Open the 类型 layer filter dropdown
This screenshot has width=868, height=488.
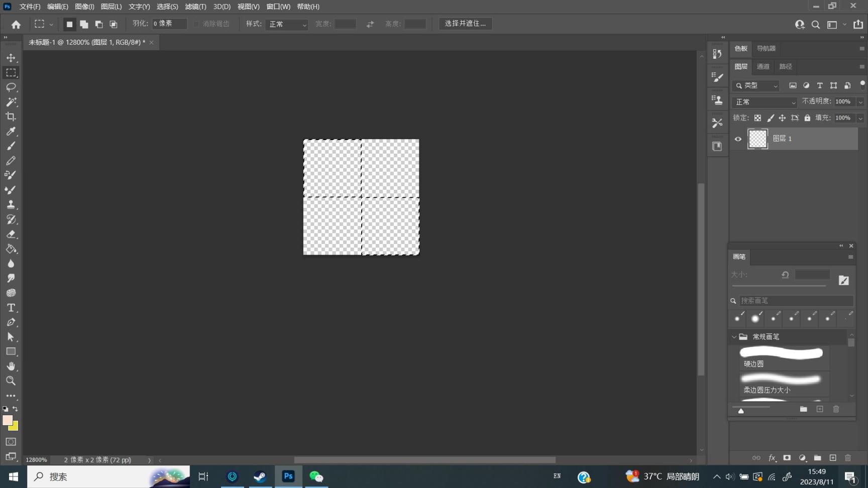[x=756, y=85]
